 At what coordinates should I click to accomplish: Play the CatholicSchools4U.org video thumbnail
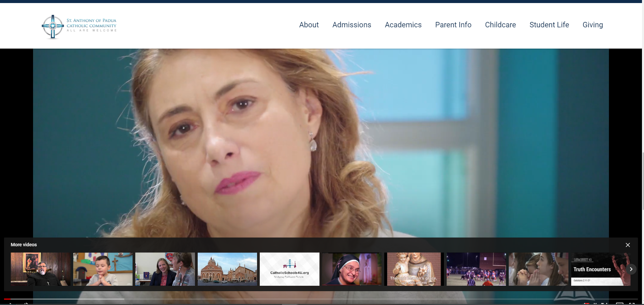pyautogui.click(x=289, y=269)
